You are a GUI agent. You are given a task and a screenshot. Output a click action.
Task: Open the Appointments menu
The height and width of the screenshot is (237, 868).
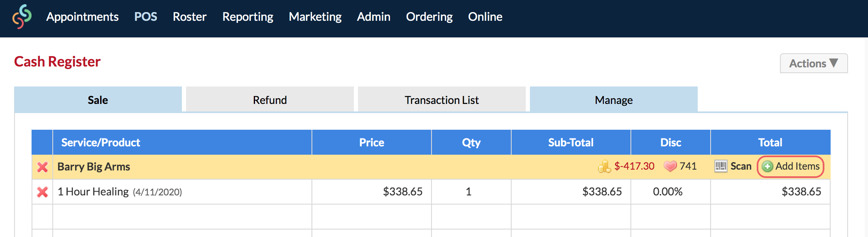[82, 17]
